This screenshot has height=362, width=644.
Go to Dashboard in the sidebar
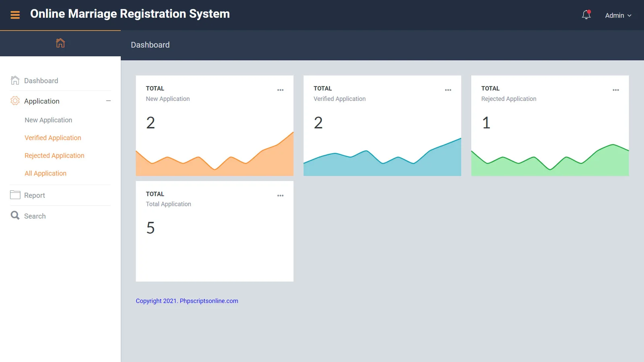pos(41,80)
